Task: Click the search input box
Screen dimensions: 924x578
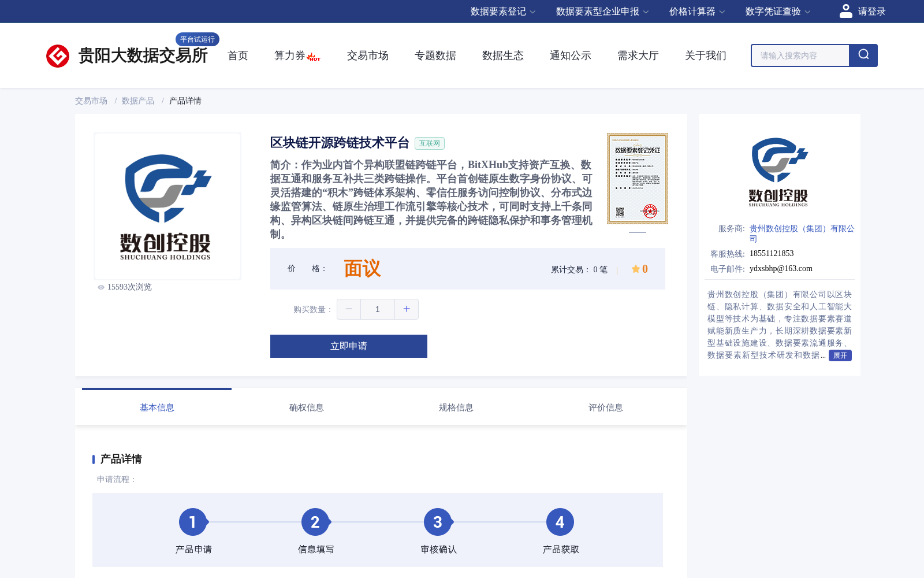Action: pyautogui.click(x=800, y=55)
